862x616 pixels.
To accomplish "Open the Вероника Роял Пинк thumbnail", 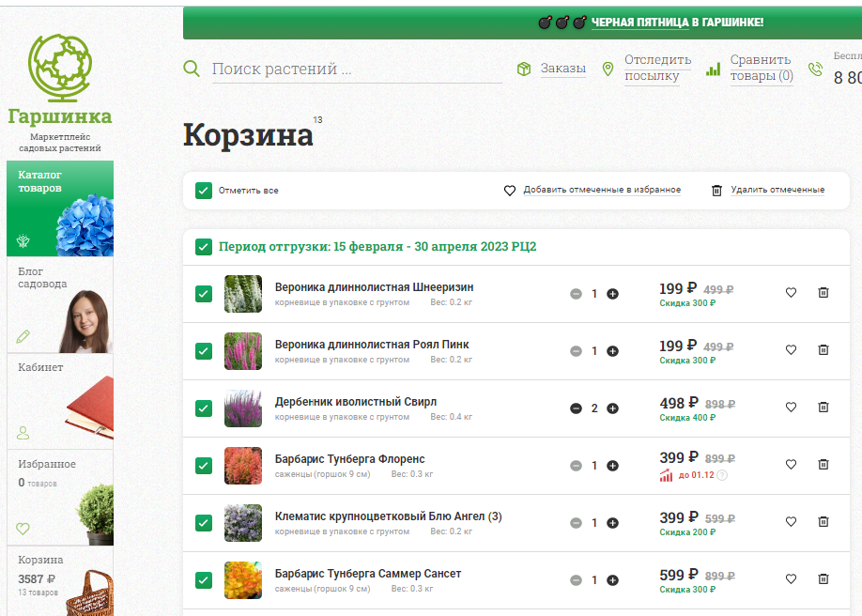I will pos(243,351).
